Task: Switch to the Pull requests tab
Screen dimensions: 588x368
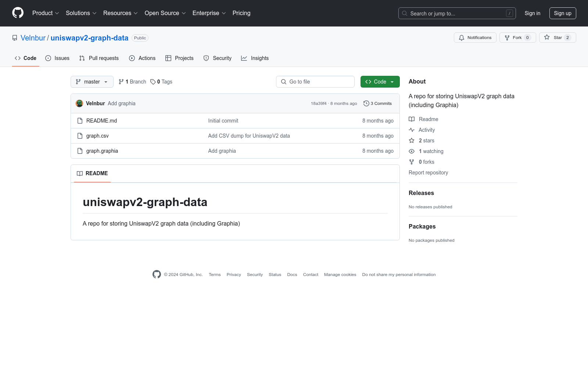Action: (99, 58)
